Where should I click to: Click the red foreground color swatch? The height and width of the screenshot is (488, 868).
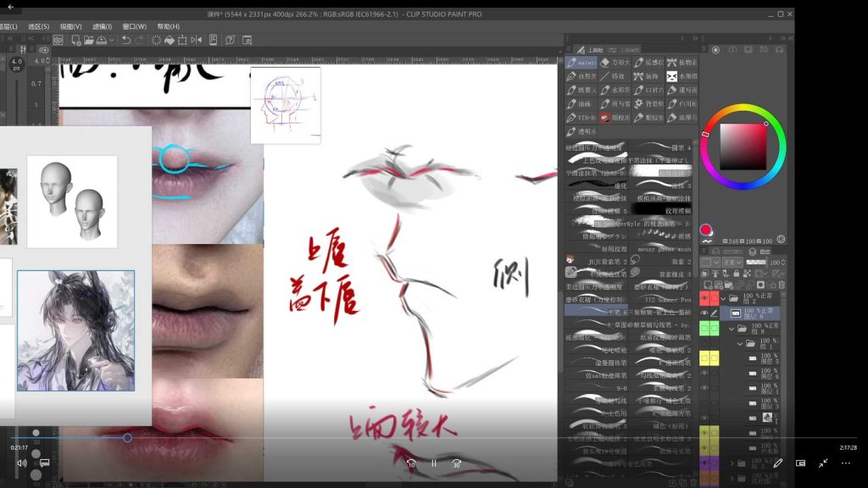tap(705, 230)
